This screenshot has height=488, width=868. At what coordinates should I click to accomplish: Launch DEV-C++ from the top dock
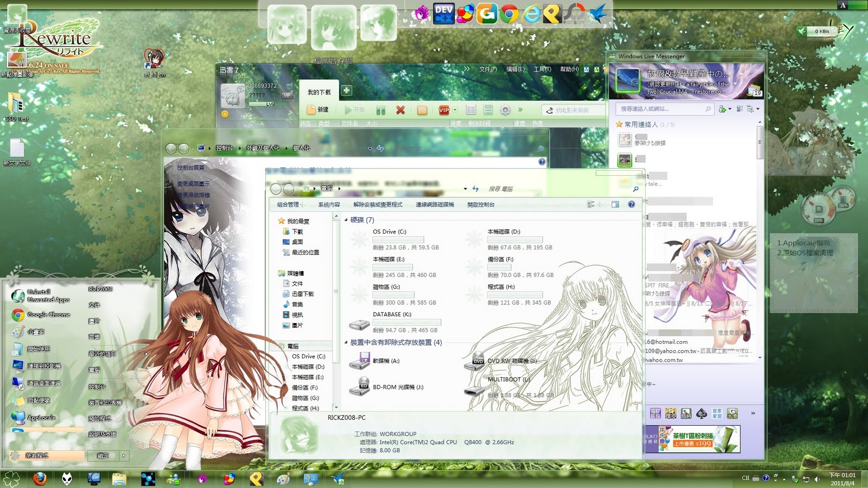443,14
